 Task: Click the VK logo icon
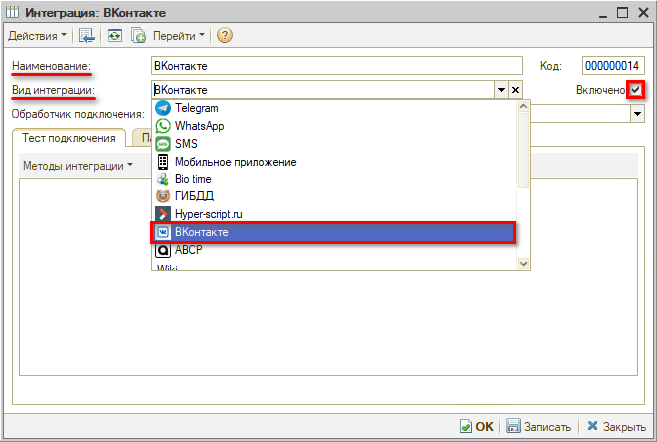(163, 232)
